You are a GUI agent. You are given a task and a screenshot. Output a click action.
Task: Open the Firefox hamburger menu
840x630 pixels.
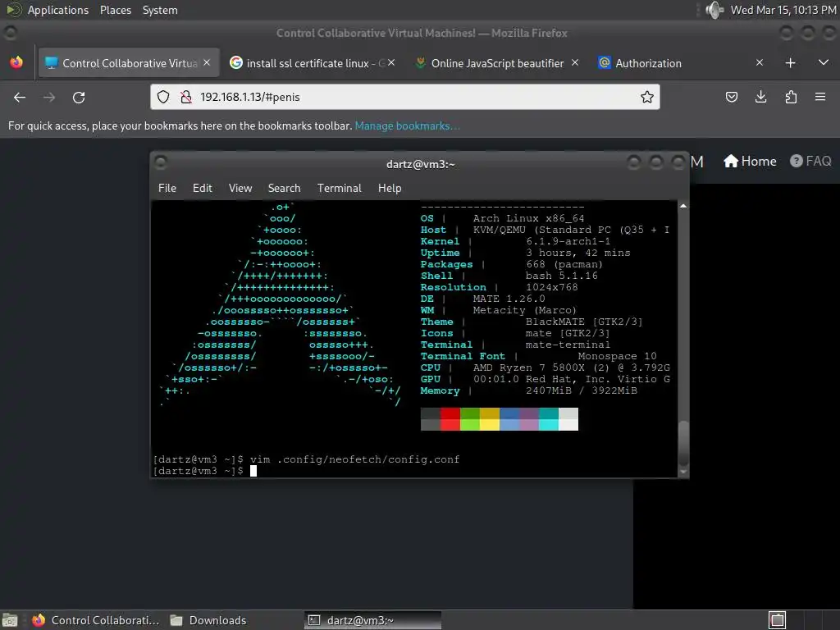pyautogui.click(x=820, y=97)
